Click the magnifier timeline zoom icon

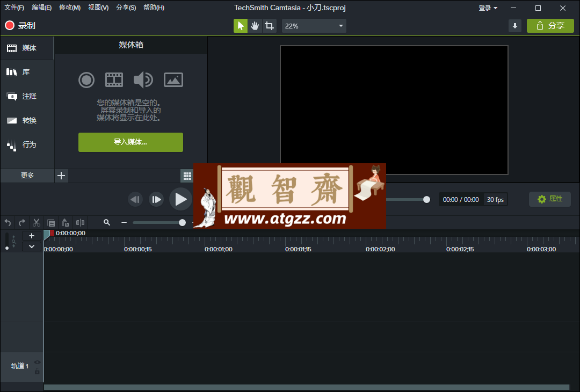pyautogui.click(x=107, y=222)
